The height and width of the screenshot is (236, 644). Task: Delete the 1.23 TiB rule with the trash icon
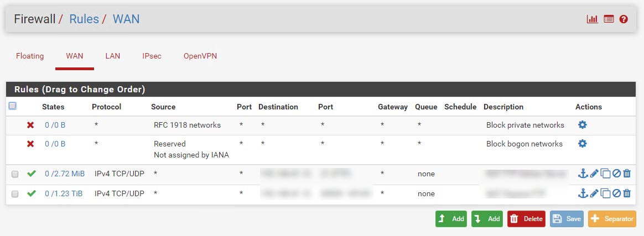(626, 193)
